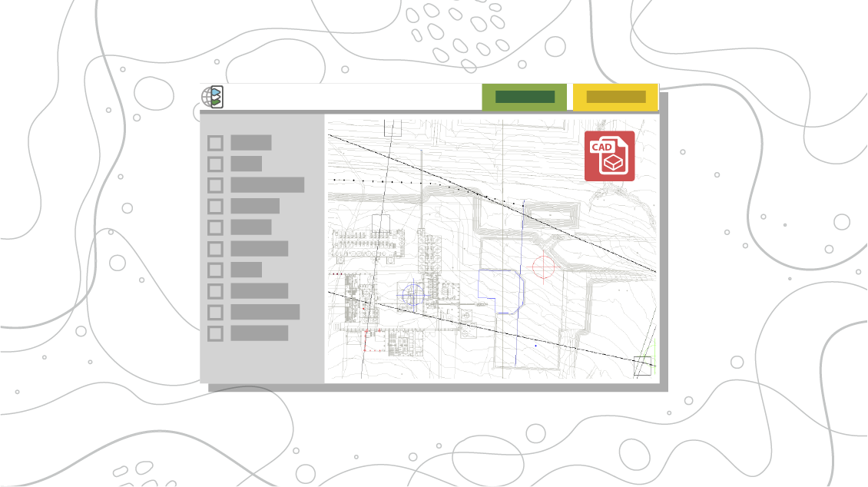The width and height of the screenshot is (868, 487).
Task: Check the seventh sidebar checkbox
Action: (x=215, y=270)
